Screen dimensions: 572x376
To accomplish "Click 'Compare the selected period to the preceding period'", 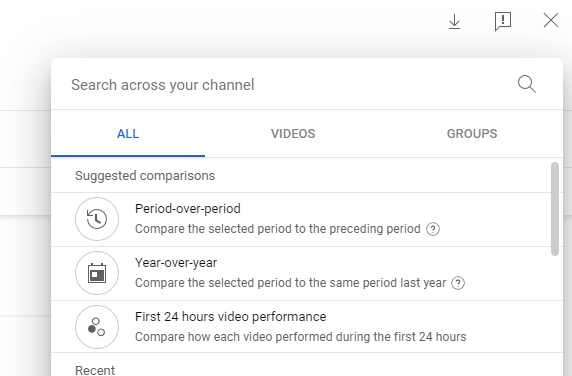I will 278,229.
